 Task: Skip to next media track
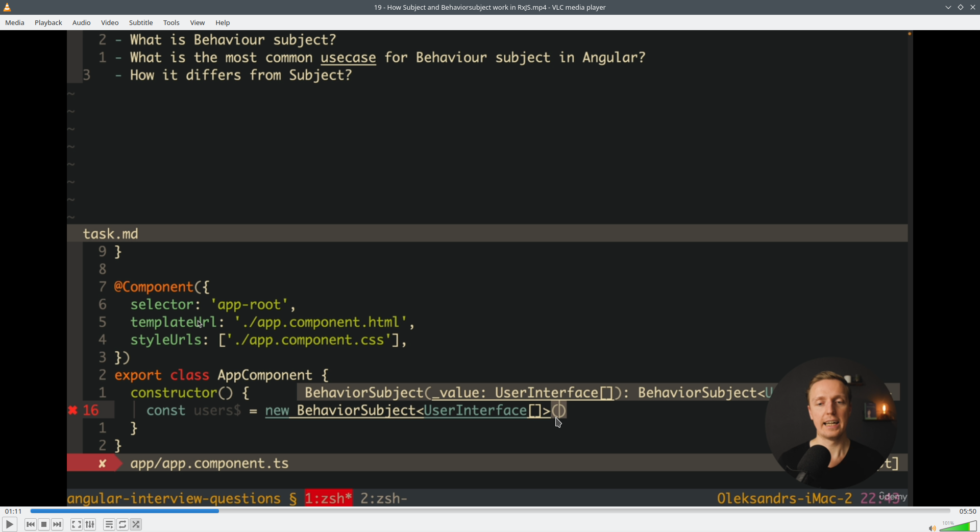57,524
